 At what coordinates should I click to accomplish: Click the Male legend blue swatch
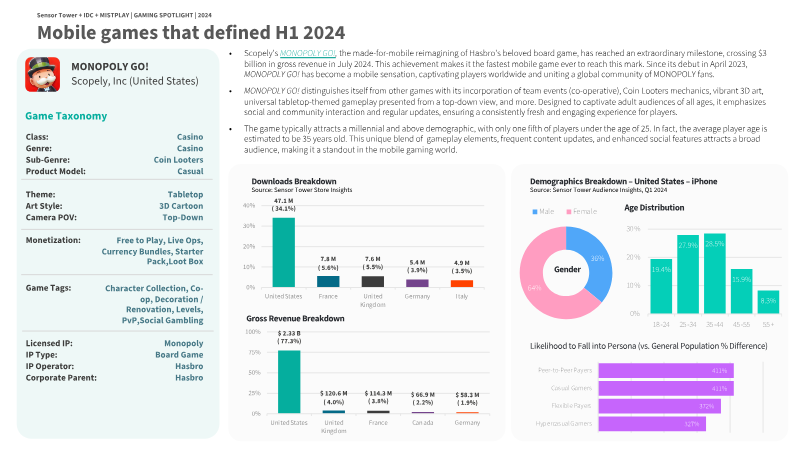tap(535, 211)
